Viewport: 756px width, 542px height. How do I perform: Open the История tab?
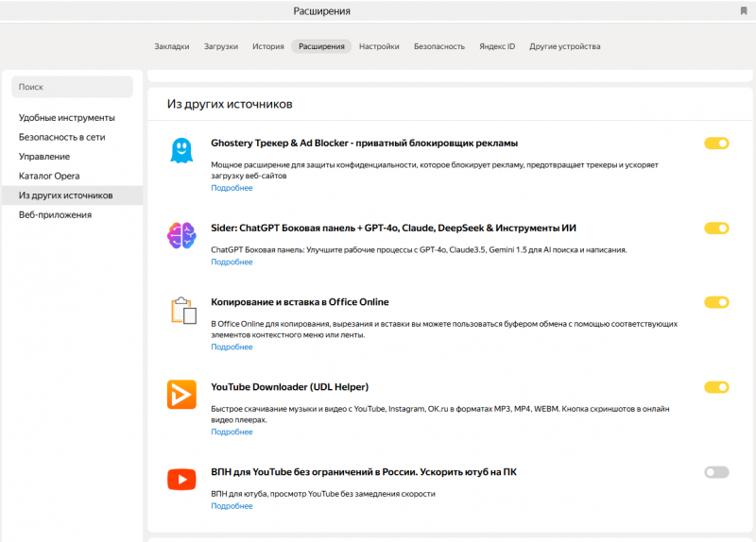pyautogui.click(x=268, y=46)
